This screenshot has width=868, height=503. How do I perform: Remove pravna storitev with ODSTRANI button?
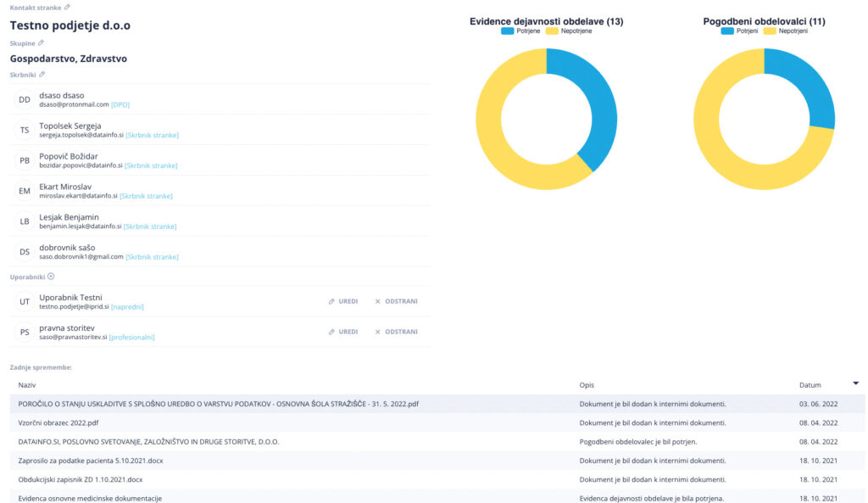coord(403,331)
